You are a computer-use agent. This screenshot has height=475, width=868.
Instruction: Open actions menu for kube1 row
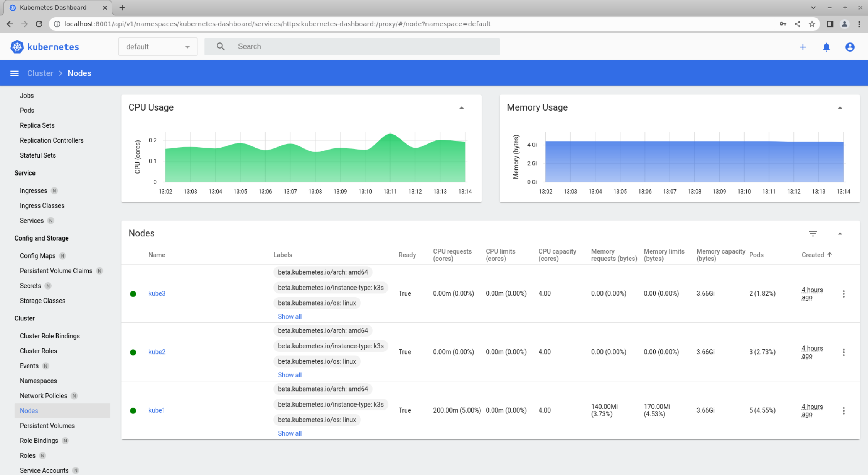[844, 410]
